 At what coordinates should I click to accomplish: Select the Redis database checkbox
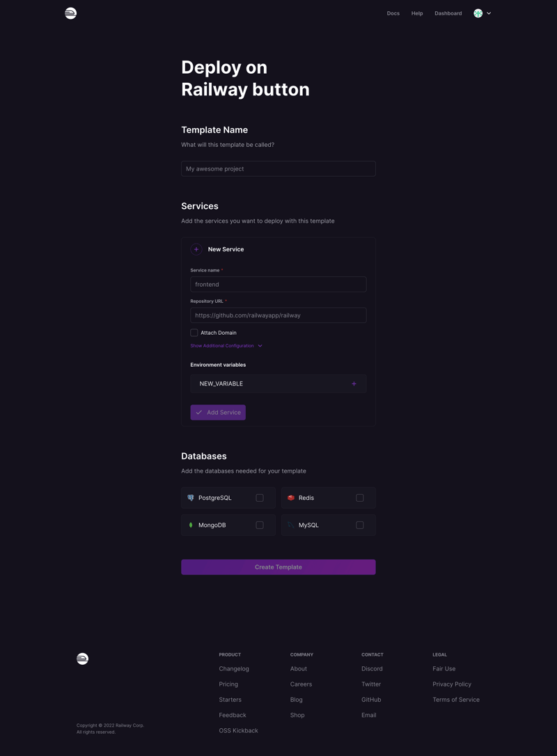pos(360,498)
